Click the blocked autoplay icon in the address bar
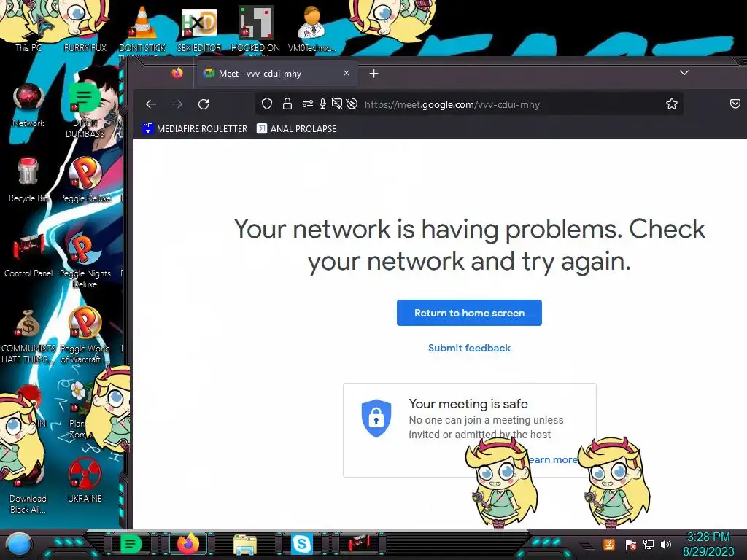The image size is (747, 560). pyautogui.click(x=352, y=104)
